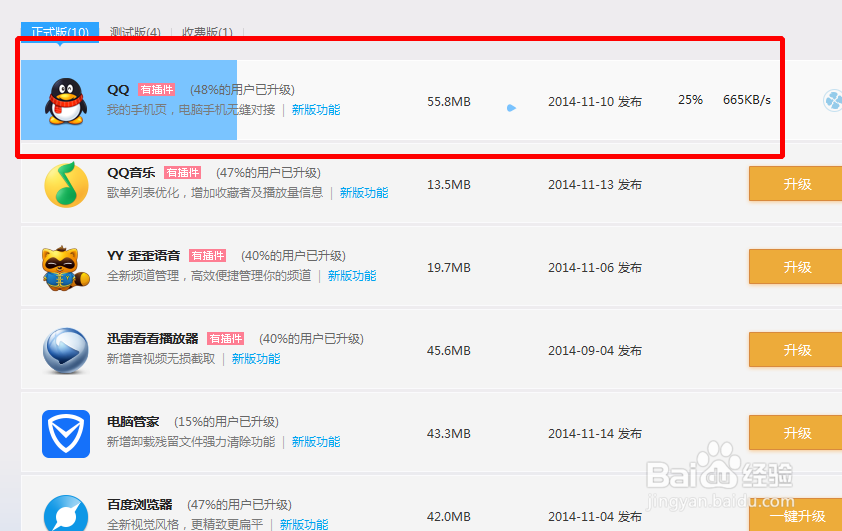Click the 电脑管家 shield icon
The height and width of the screenshot is (531, 842).
[x=66, y=434]
